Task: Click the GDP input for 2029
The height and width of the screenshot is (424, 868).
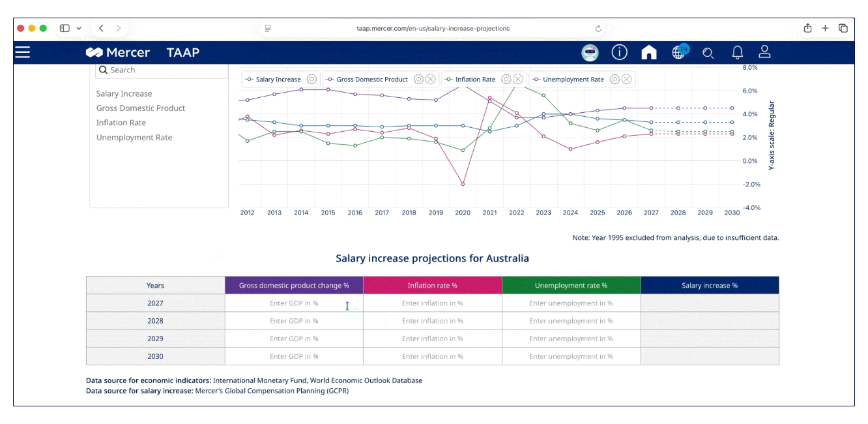Action: tap(294, 339)
